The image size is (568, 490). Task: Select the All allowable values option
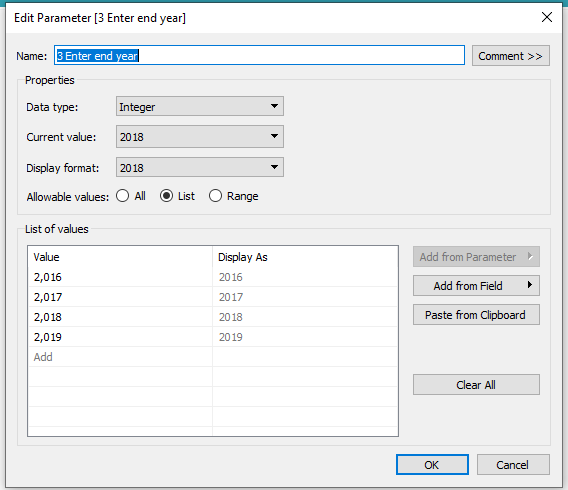(131, 196)
